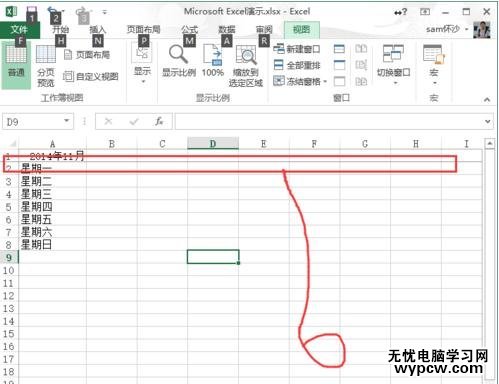Screen dimensions: 499x384
Task: Open Custom Views (自定义视图)
Action: point(91,77)
